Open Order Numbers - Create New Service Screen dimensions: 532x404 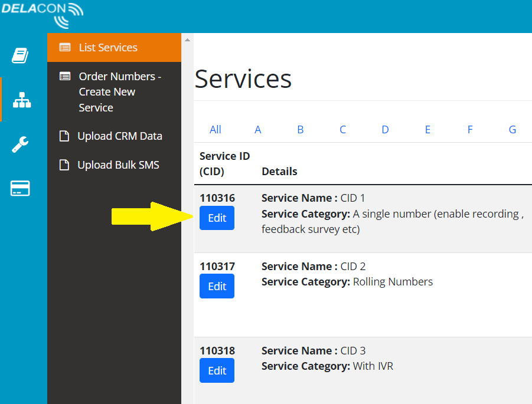click(x=114, y=92)
